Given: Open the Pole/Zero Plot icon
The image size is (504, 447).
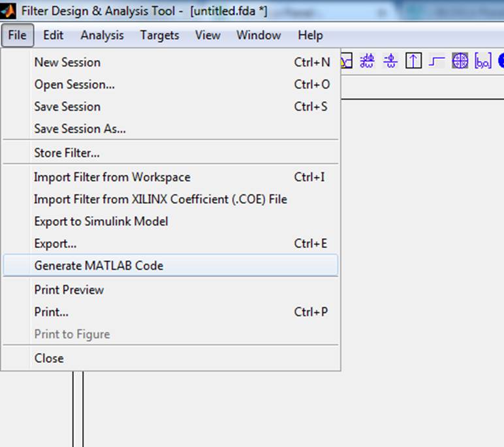Looking at the screenshot, I should 460,61.
